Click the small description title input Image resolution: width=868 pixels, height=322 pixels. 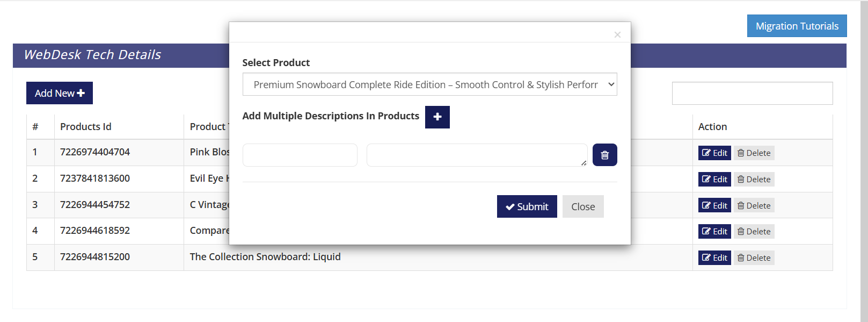click(300, 155)
